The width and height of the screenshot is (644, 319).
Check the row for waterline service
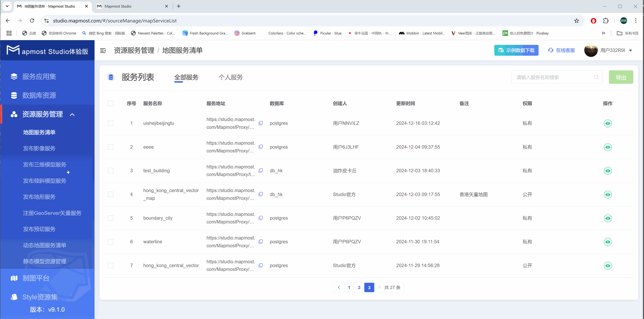(111, 242)
